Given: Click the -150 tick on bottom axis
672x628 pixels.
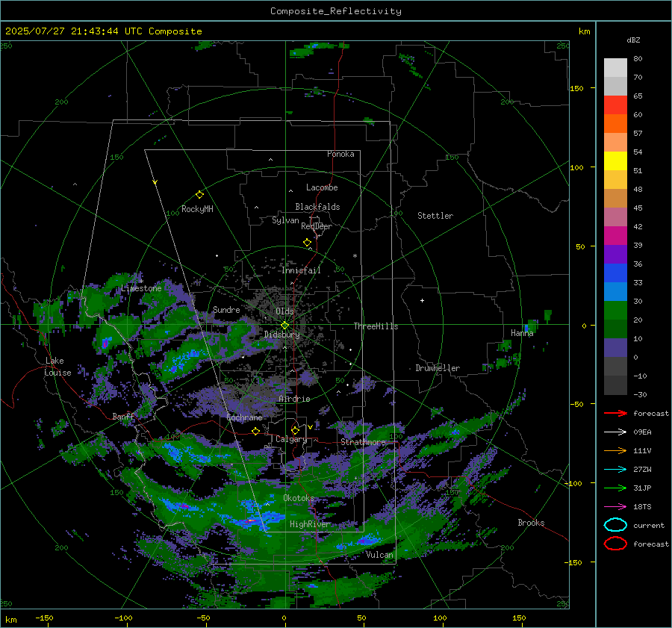Looking at the screenshot, I should (x=44, y=618).
